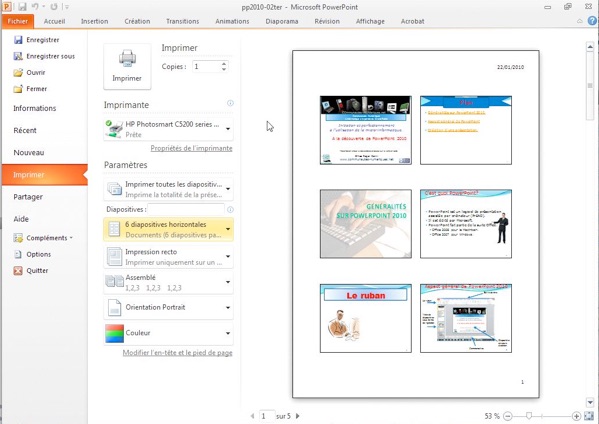Click the Le ruban slide thumbnail
The height and width of the screenshot is (424, 599).
click(366, 318)
